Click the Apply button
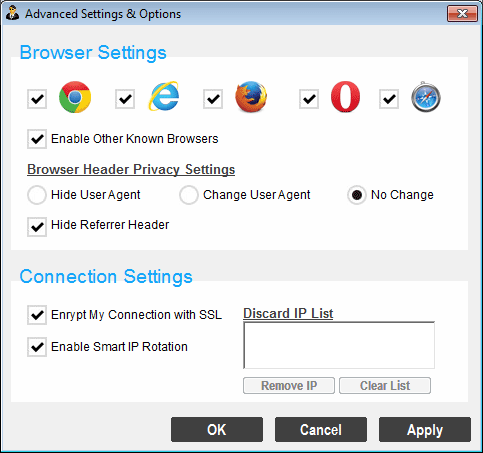The height and width of the screenshot is (453, 483). tap(425, 430)
